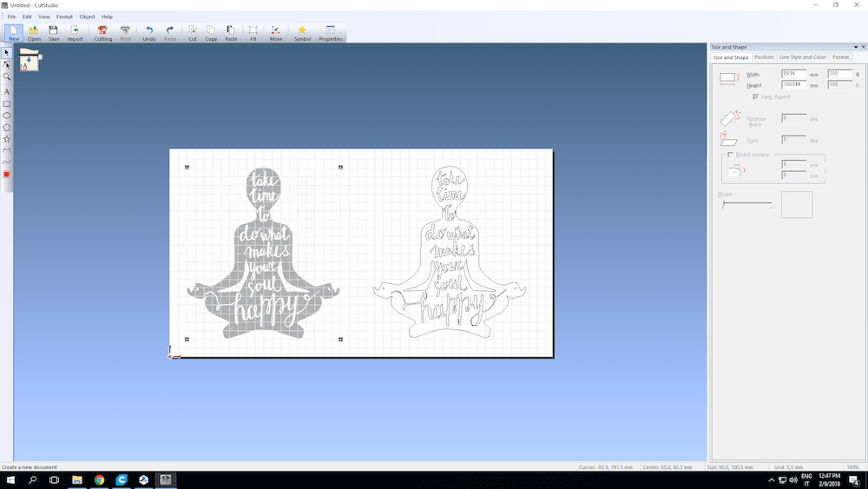Click the Height mm input field
The image size is (868, 489).
tap(794, 85)
